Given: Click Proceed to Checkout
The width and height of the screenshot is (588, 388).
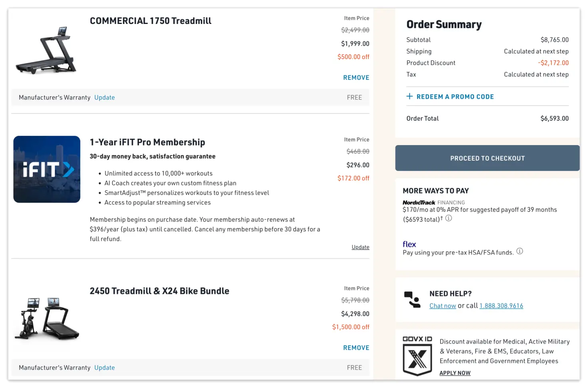Looking at the screenshot, I should click(487, 158).
